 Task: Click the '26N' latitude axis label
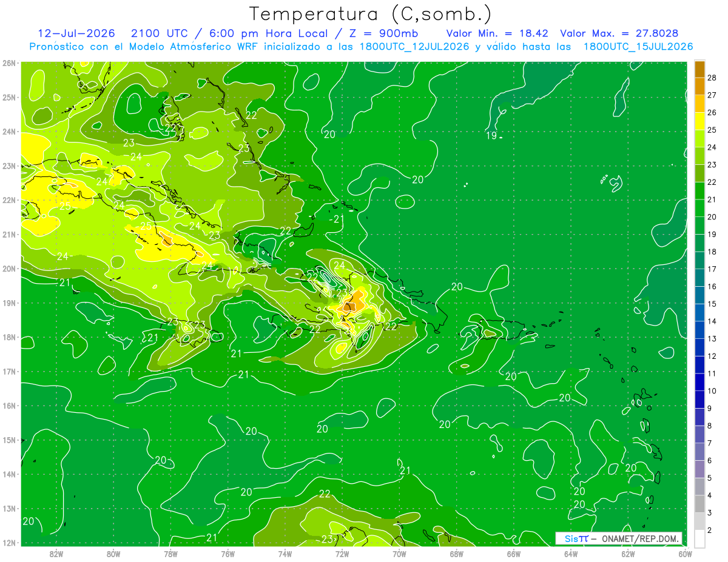[x=8, y=63]
